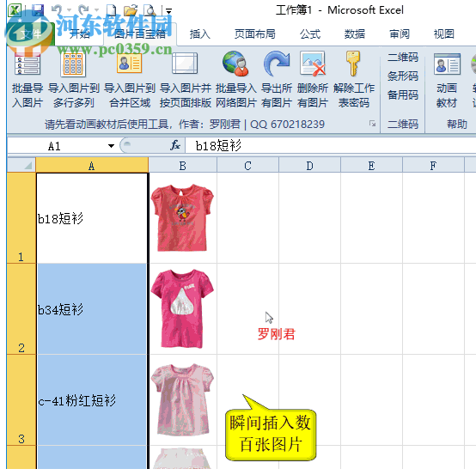This screenshot has width=476, height=475.
Task: Click 批量导入网络图片 globe icon
Action: (x=235, y=64)
